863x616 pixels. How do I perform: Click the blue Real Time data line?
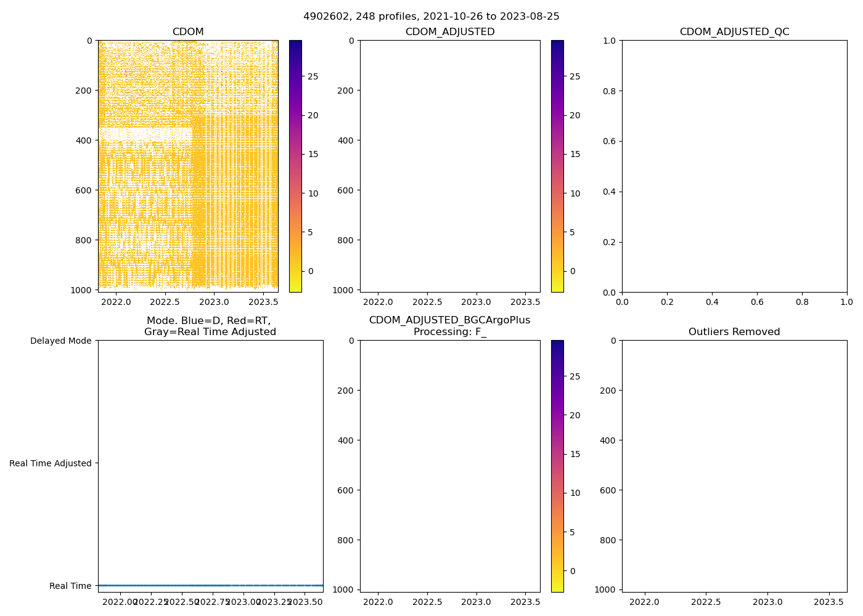210,585
